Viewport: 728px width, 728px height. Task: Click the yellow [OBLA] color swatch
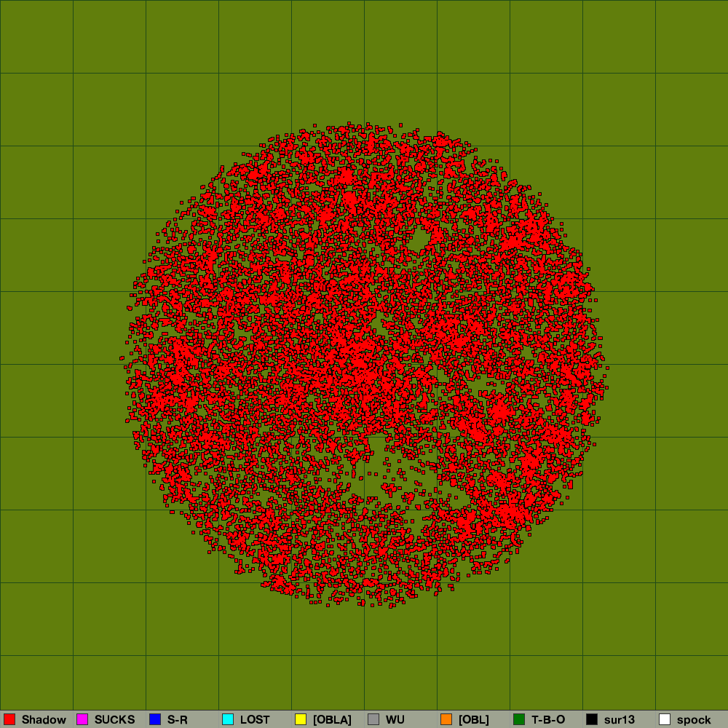301,719
